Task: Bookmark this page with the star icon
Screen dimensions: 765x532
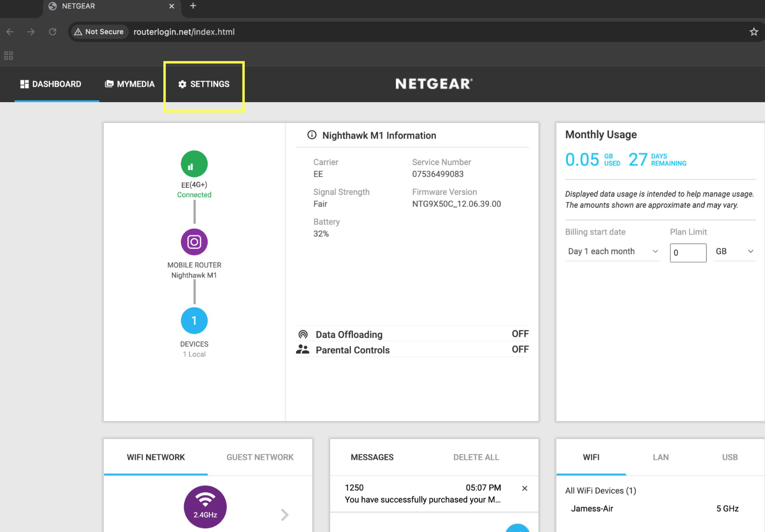Action: click(x=753, y=32)
